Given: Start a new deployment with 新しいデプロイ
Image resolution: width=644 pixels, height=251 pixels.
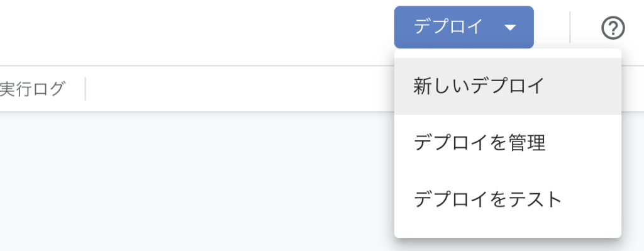Looking at the screenshot, I should [508, 86].
